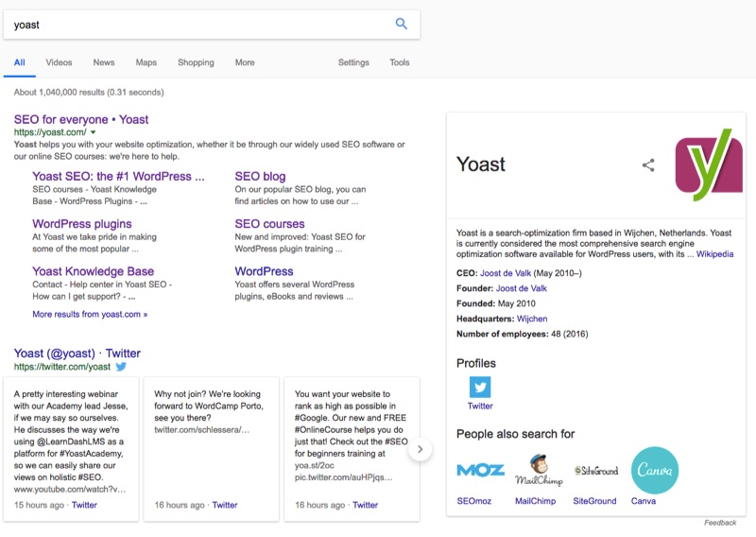Screen dimensions: 756x537
Task: Click 'Founded: May 2010' text
Action: pos(495,303)
